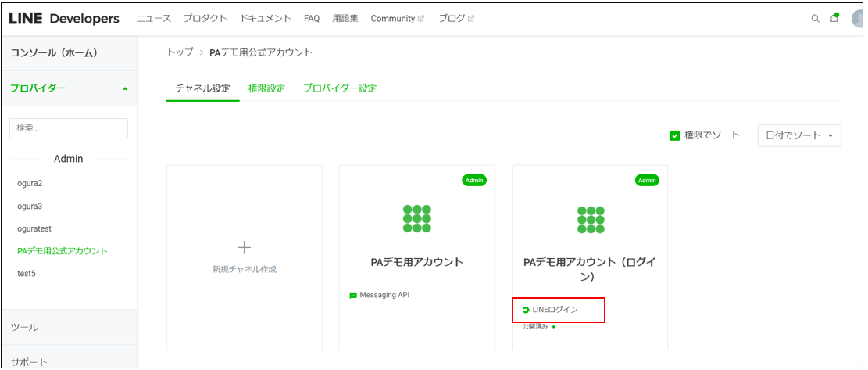This screenshot has width=868, height=370.
Task: Open the 日付でソート dropdown
Action: click(x=799, y=135)
